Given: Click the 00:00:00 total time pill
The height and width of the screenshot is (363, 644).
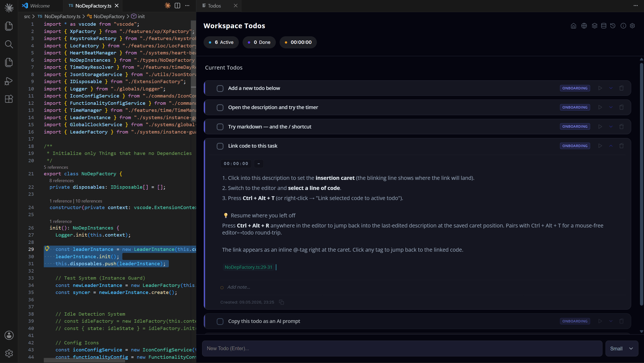Looking at the screenshot, I should (298, 42).
